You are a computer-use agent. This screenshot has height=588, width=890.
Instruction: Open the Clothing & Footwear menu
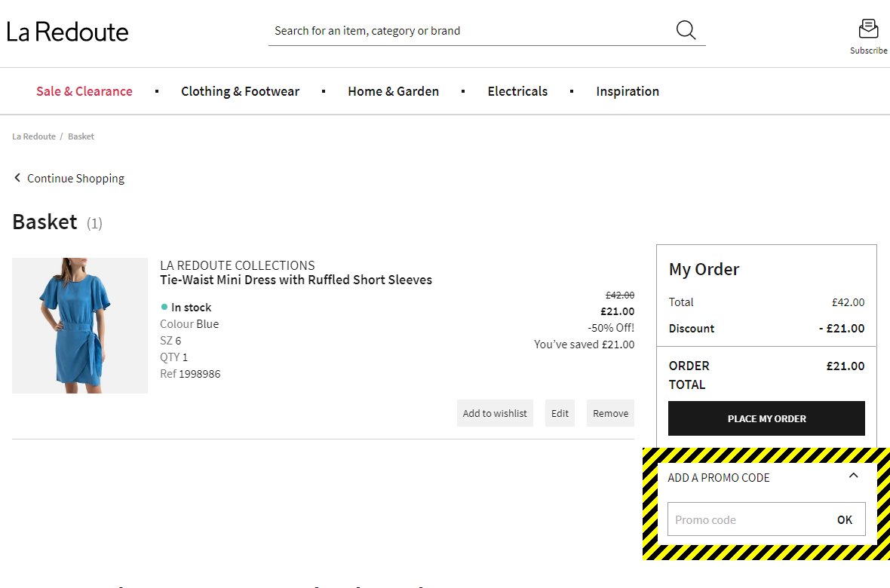click(x=240, y=91)
